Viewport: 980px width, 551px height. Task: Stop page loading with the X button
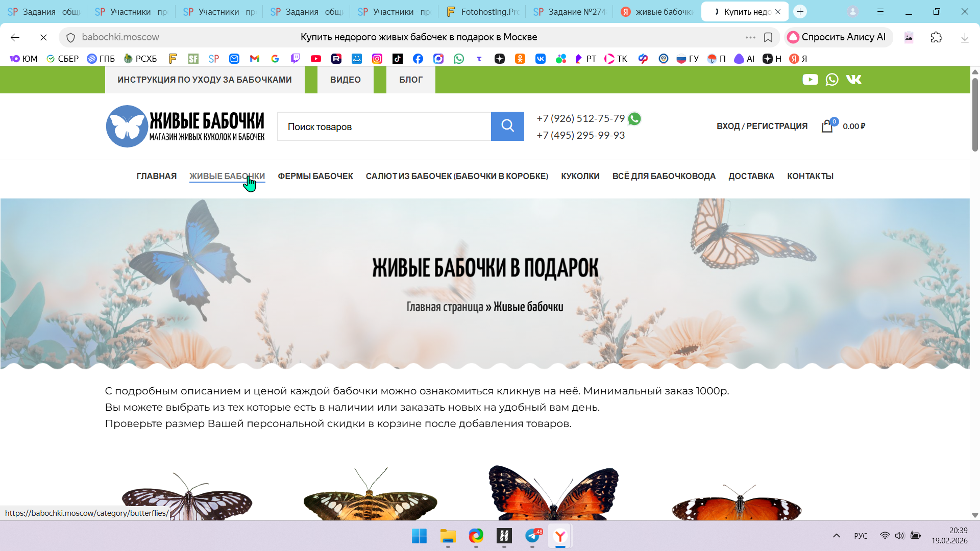pos(43,37)
